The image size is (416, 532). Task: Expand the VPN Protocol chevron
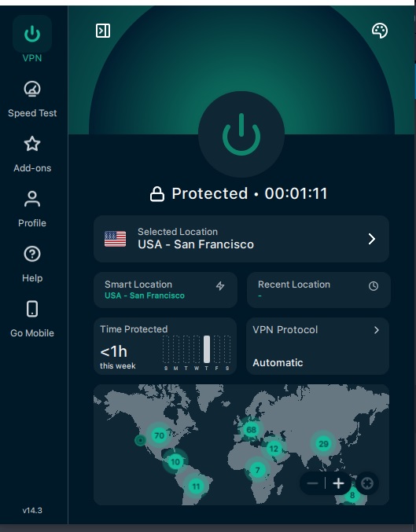pos(376,330)
